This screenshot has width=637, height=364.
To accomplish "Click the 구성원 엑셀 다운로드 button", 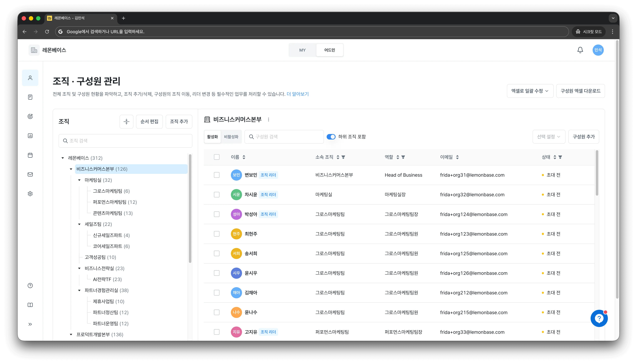I will [581, 91].
